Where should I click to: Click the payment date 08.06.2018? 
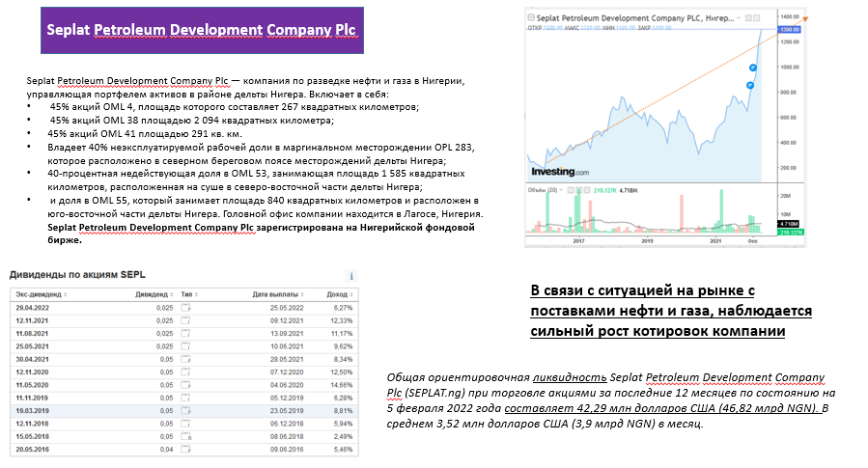(x=287, y=436)
